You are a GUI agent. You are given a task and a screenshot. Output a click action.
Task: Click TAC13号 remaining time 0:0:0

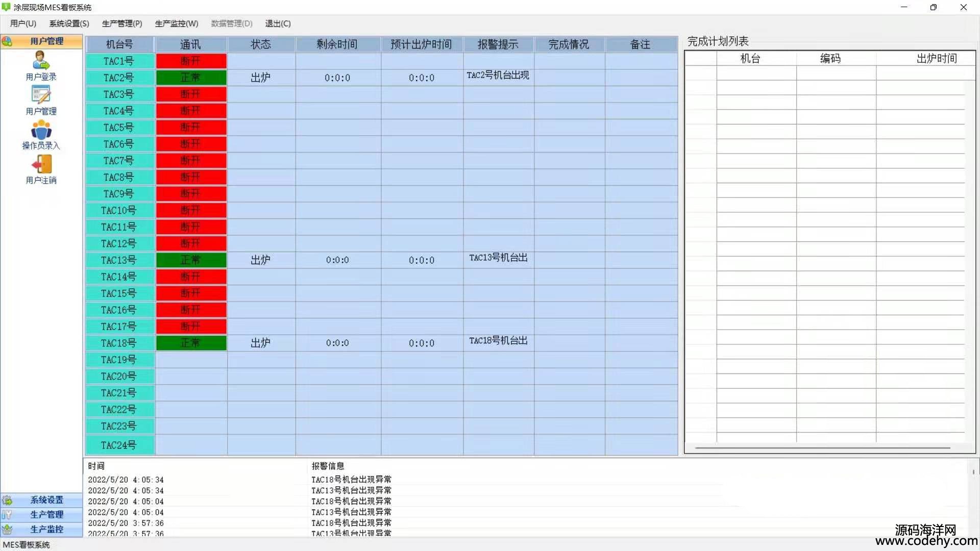click(337, 260)
